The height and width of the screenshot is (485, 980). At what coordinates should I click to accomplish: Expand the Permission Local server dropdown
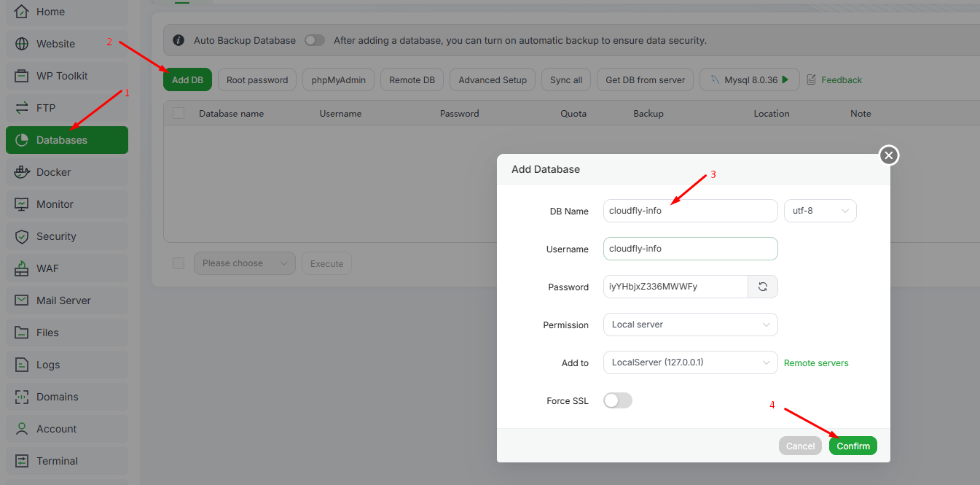[690, 325]
